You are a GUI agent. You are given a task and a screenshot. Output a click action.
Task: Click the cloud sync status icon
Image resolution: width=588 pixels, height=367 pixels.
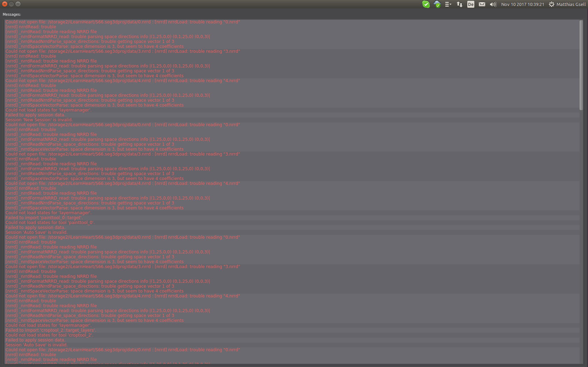[x=437, y=4]
